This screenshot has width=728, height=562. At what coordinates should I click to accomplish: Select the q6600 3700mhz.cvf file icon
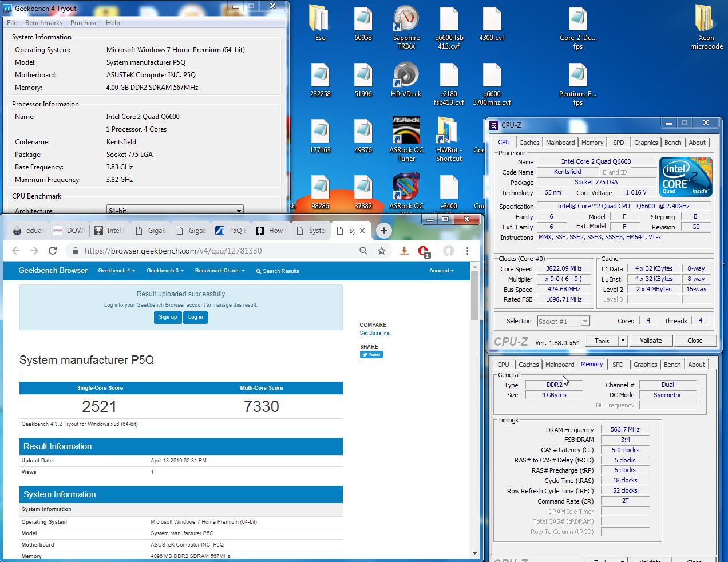click(492, 84)
